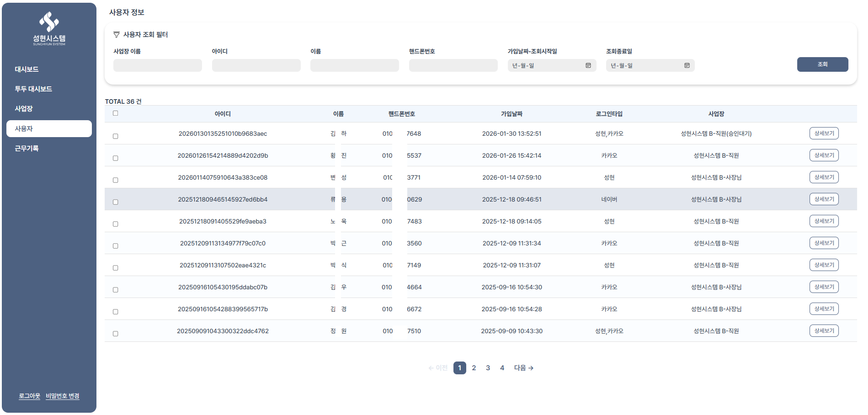This screenshot has width=868, height=415.
Task: Click the 사업장 column header
Action: pyautogui.click(x=716, y=114)
